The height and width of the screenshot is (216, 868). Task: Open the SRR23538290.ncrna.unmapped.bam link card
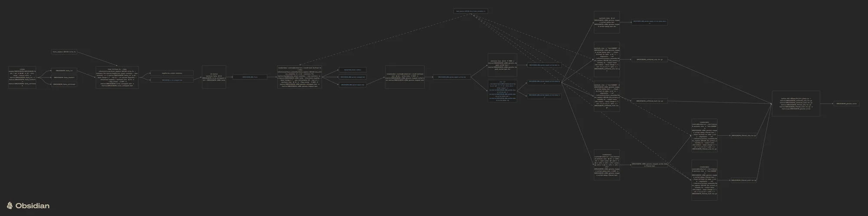(x=172, y=80)
